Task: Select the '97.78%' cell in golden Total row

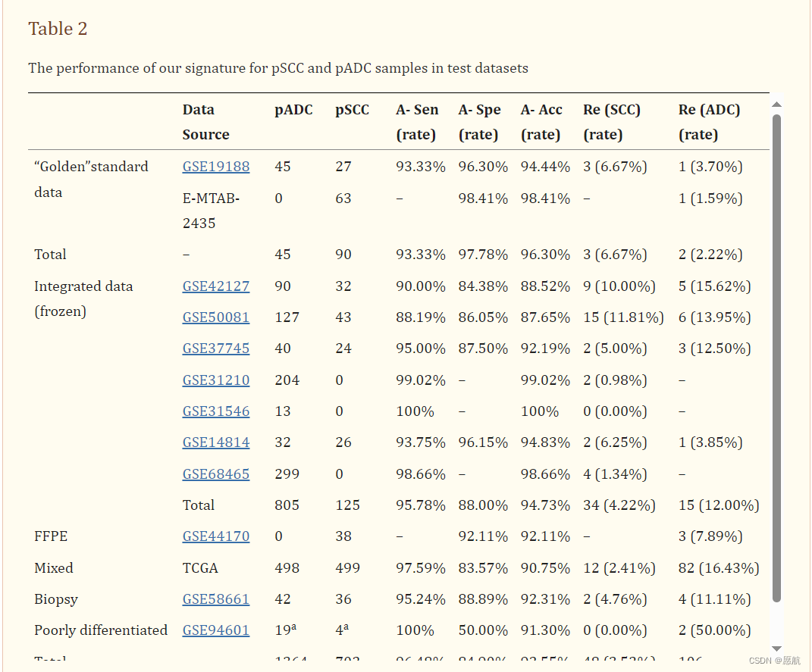Action: point(483,255)
